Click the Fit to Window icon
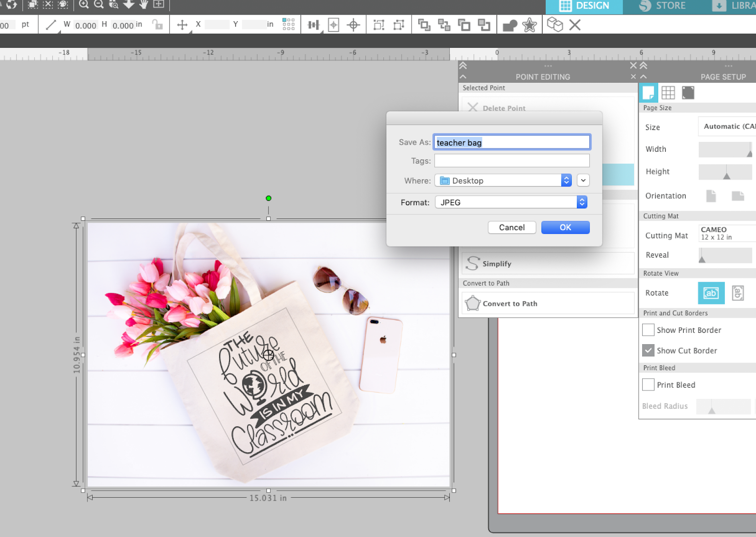 point(159,4)
